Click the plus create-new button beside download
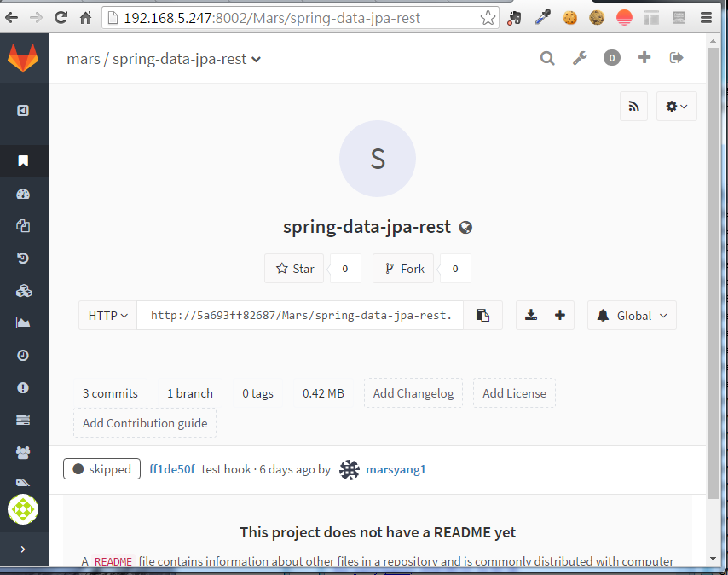 (x=560, y=316)
